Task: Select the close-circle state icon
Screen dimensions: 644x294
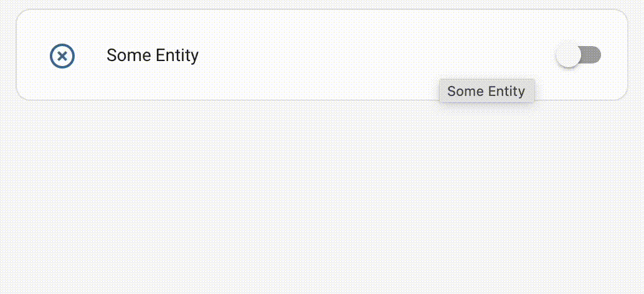Action: click(62, 56)
